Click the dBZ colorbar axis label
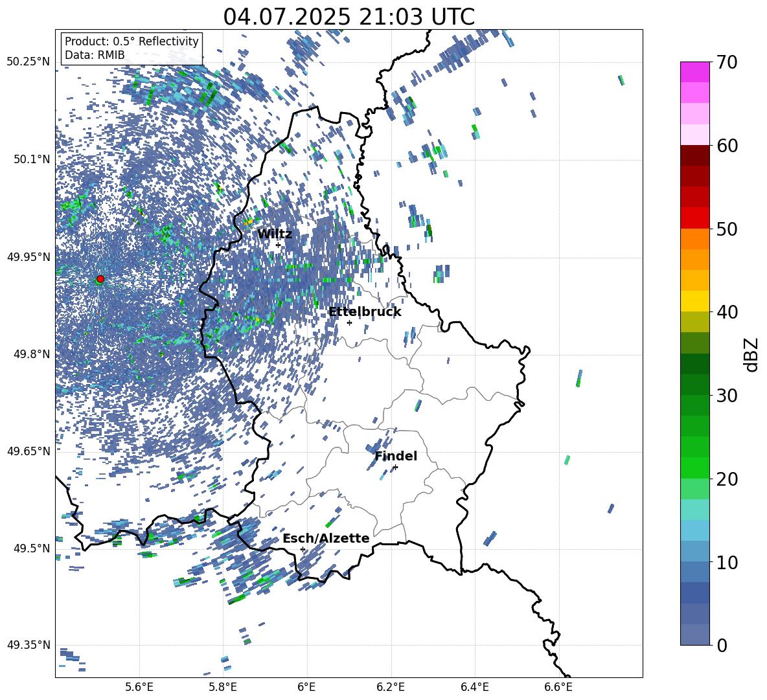This screenshot has height=700, width=767. coord(752,354)
